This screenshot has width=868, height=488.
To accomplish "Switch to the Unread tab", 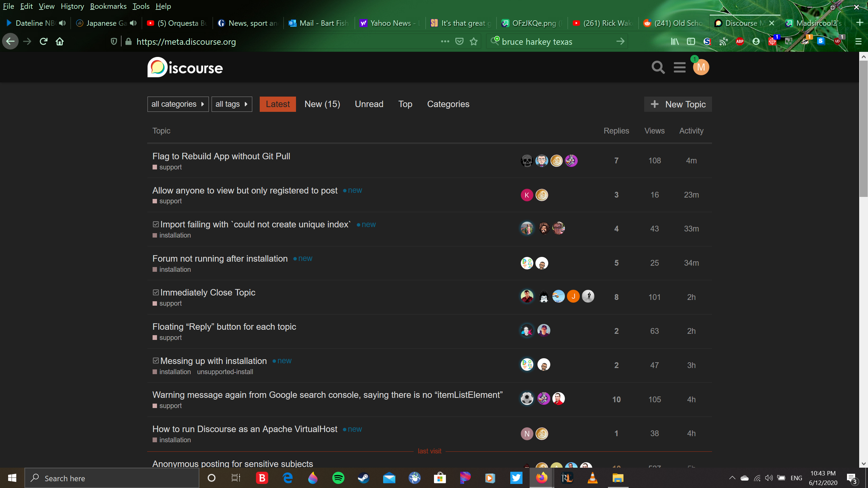I will tap(369, 104).
